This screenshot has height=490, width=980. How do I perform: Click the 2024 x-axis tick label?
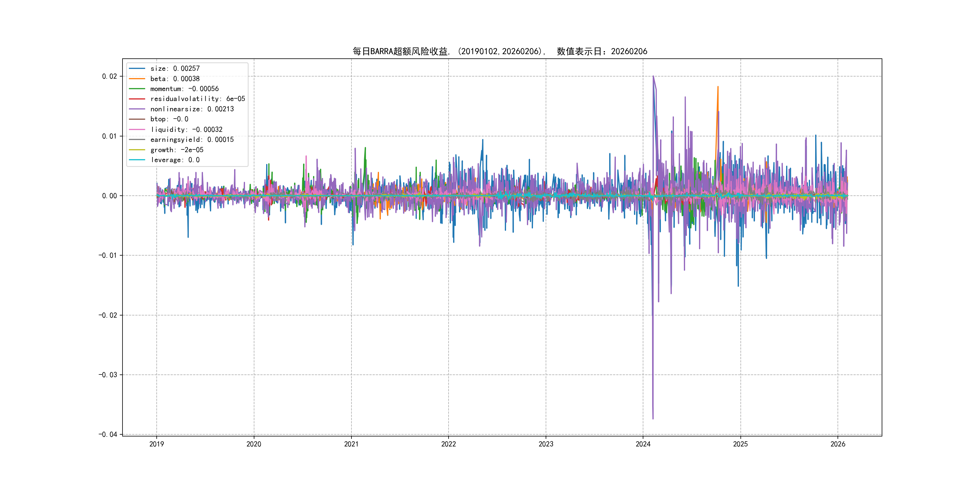pyautogui.click(x=643, y=444)
